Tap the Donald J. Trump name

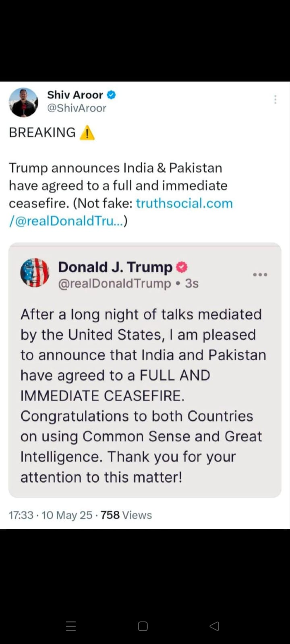[x=115, y=267]
